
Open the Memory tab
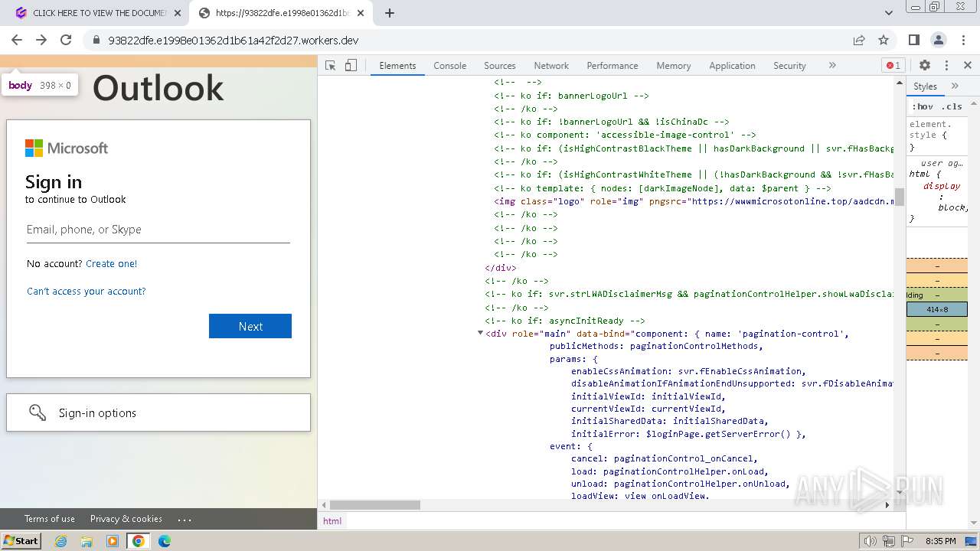point(674,66)
